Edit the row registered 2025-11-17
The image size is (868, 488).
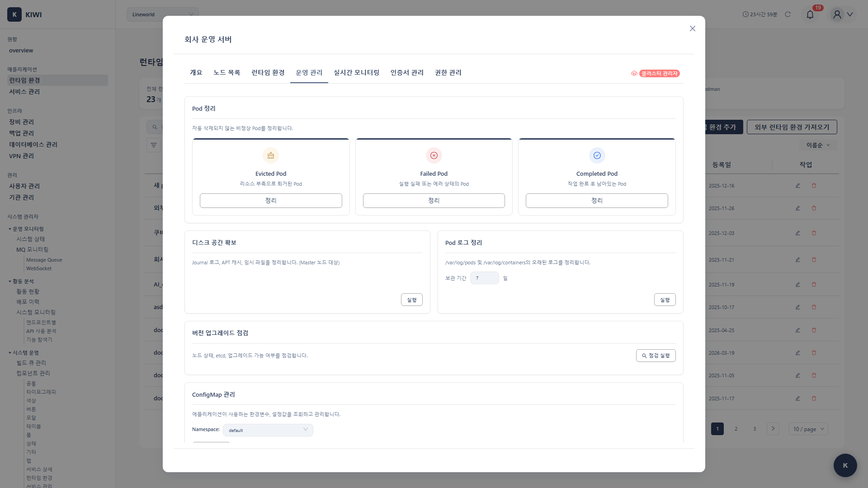point(797,399)
